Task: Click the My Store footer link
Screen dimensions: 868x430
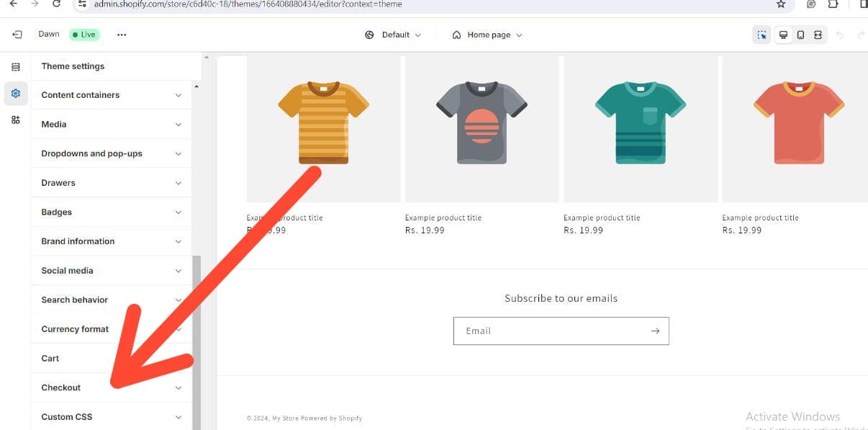Action: pos(285,418)
